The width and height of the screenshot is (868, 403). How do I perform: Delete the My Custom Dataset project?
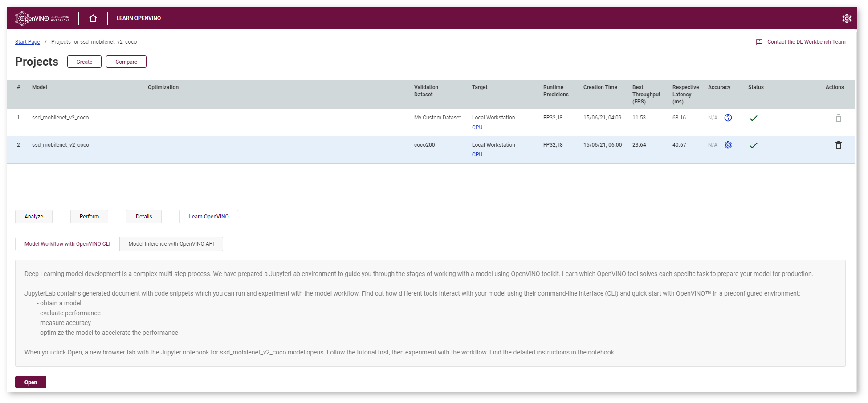tap(839, 118)
